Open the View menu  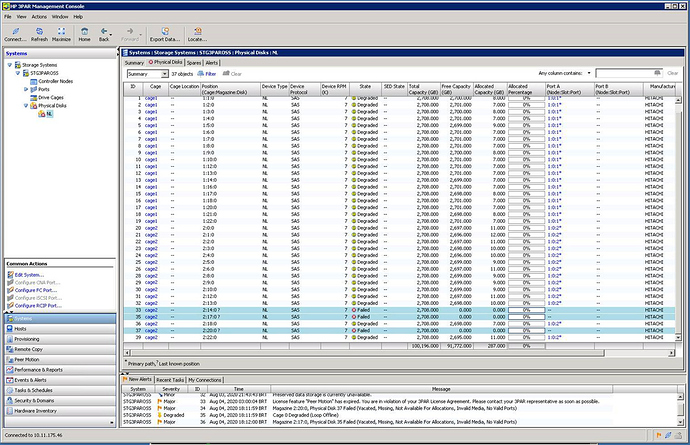pos(22,17)
